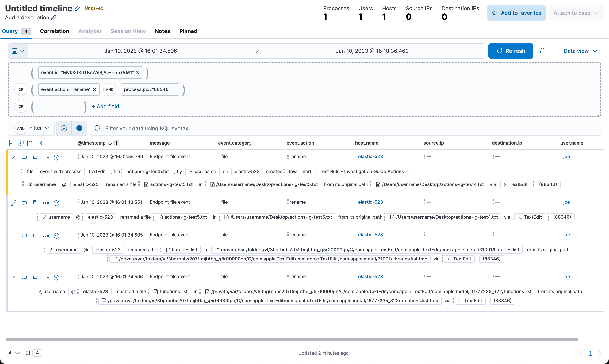Switch to the Correlation tab
This screenshot has height=364, width=609.
[55, 31]
